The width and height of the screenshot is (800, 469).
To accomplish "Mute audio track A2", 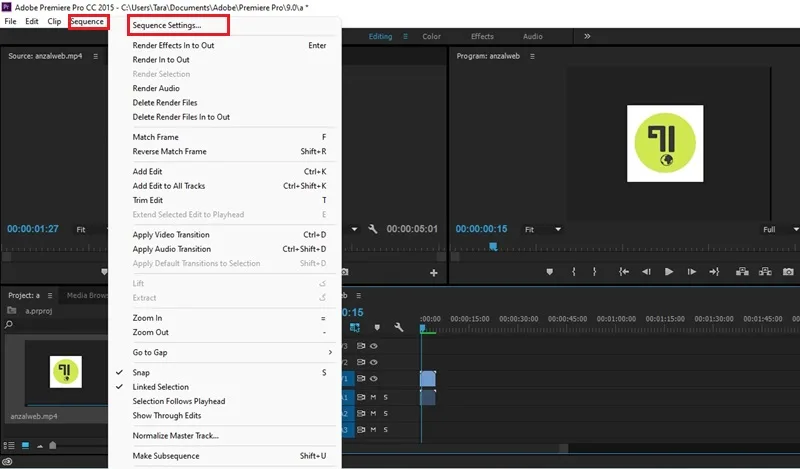I will coord(373,413).
